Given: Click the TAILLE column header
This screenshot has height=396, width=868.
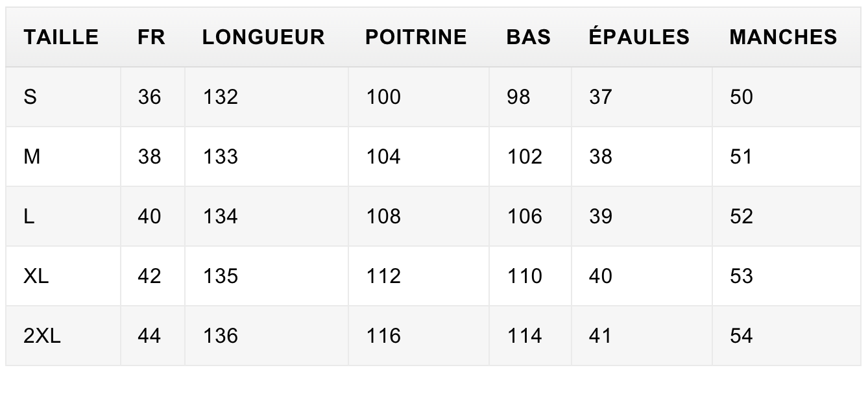Looking at the screenshot, I should coord(61,37).
